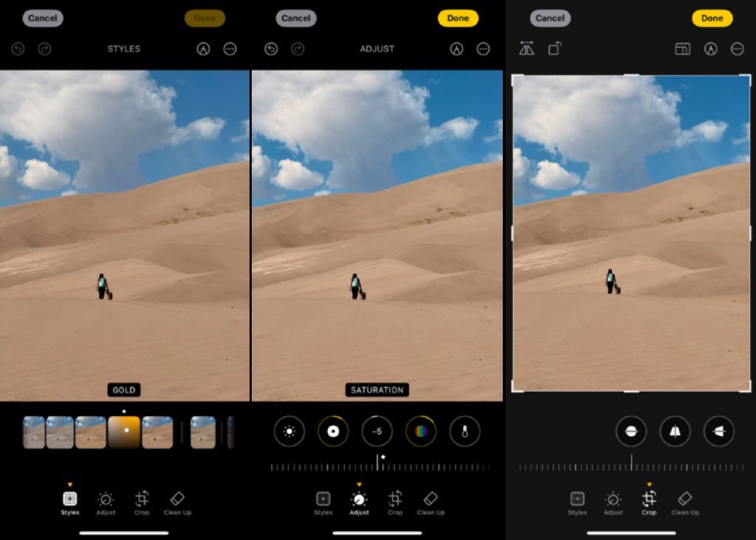
Task: Select the Horizontal perspective dial
Action: tap(719, 431)
